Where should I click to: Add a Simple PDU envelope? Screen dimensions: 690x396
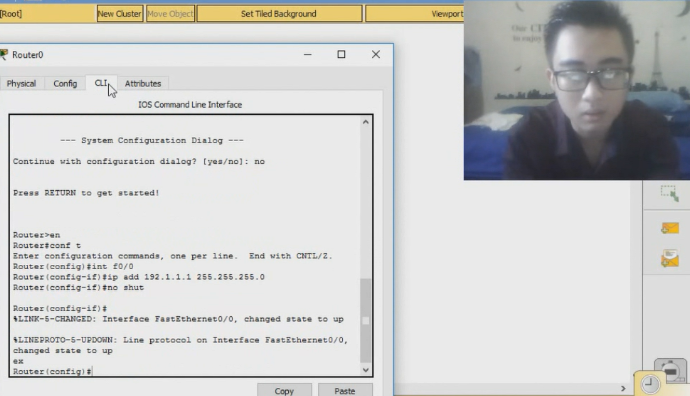point(670,228)
